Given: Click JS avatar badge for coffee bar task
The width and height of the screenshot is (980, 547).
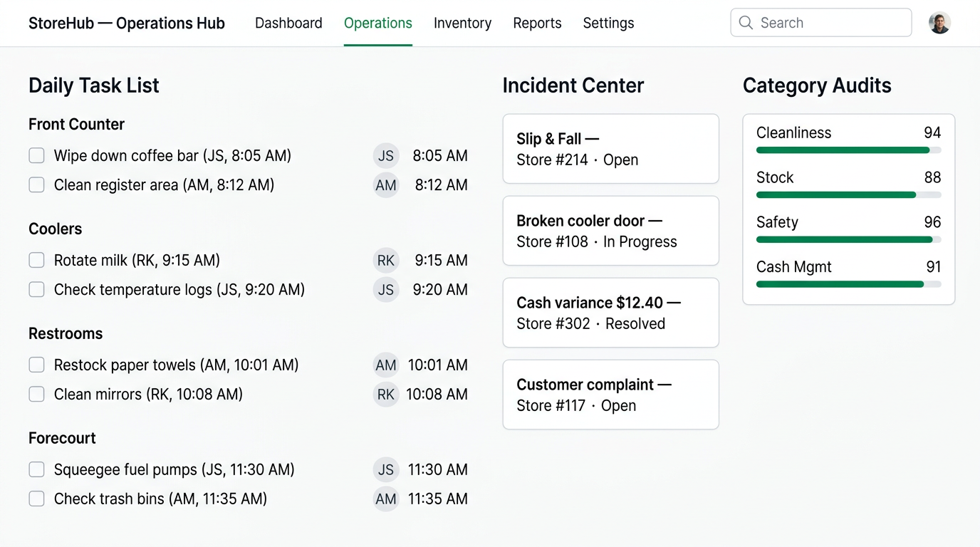Looking at the screenshot, I should [x=386, y=156].
